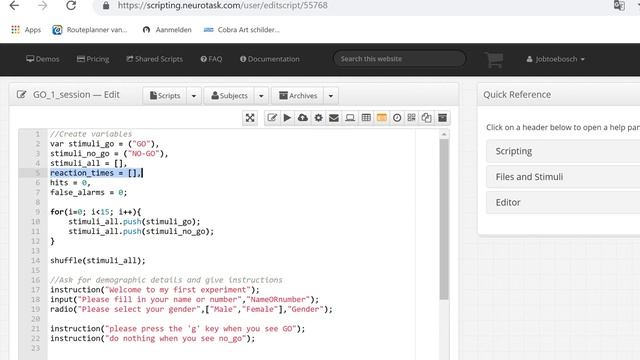Image resolution: width=640 pixels, height=360 pixels.
Task: Click the selected reaction_times = [], line
Action: point(96,173)
